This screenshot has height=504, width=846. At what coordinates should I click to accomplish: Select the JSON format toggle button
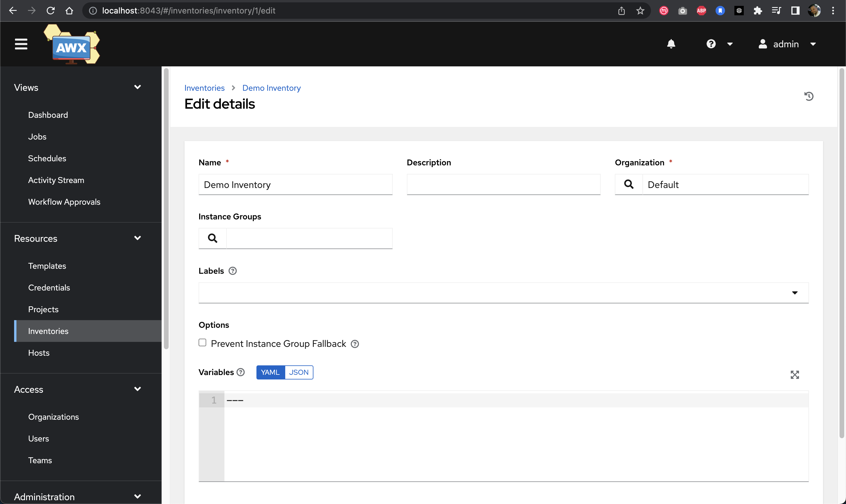[x=298, y=372]
